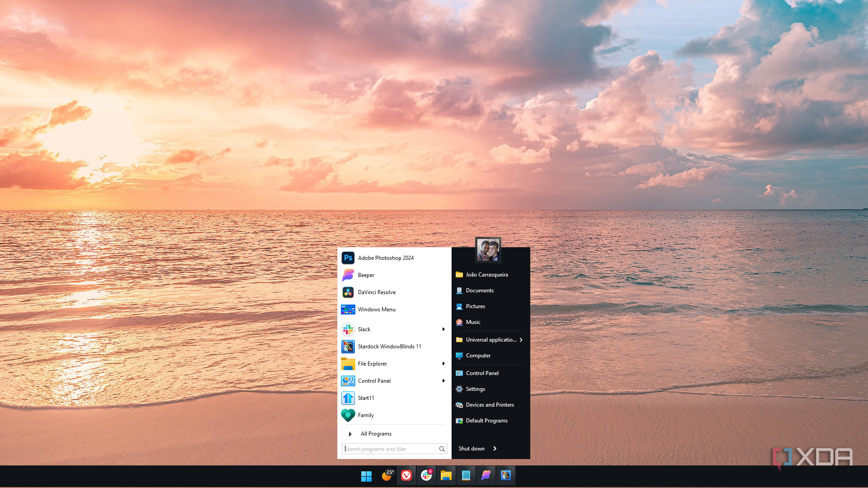This screenshot has height=488, width=868.
Task: Open Control Panel icon in left list
Action: point(348,381)
